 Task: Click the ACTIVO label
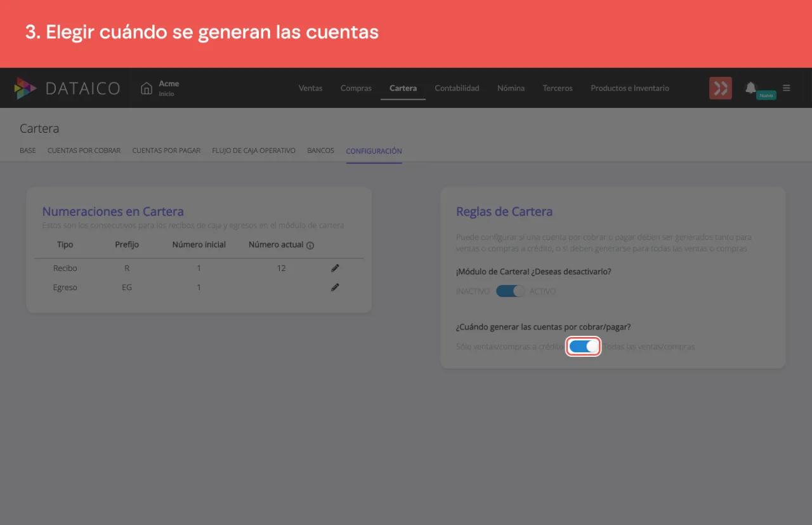coord(543,291)
